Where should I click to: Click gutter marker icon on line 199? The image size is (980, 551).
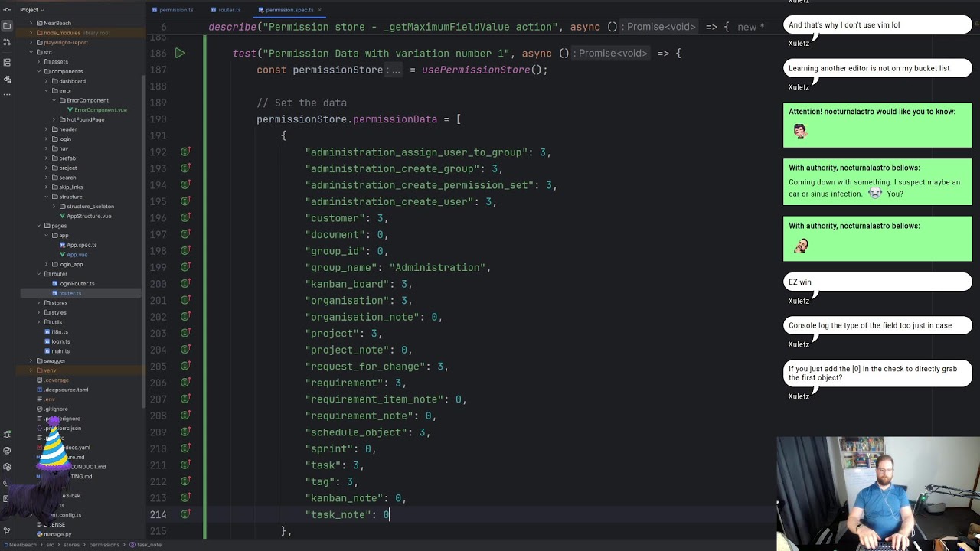185,267
